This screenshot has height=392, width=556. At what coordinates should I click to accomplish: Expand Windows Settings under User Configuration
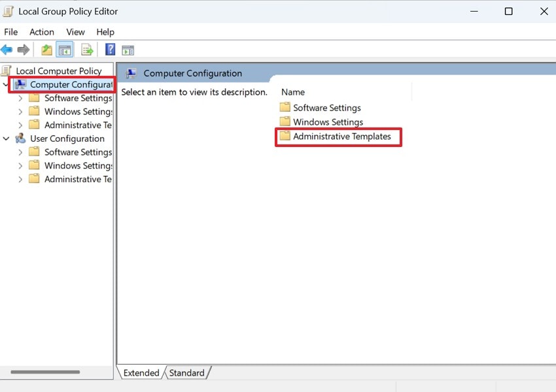point(20,166)
